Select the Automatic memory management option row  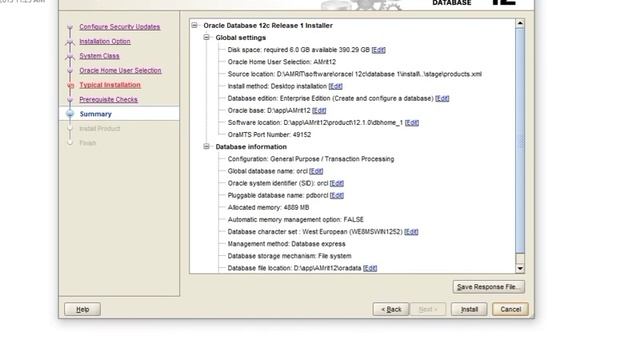coord(296,220)
